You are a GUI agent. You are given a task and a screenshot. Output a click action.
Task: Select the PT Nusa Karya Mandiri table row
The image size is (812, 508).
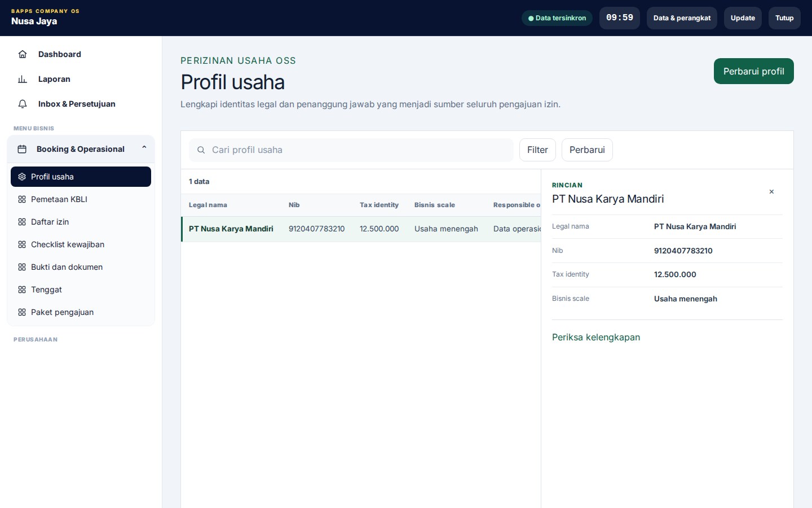(361, 229)
